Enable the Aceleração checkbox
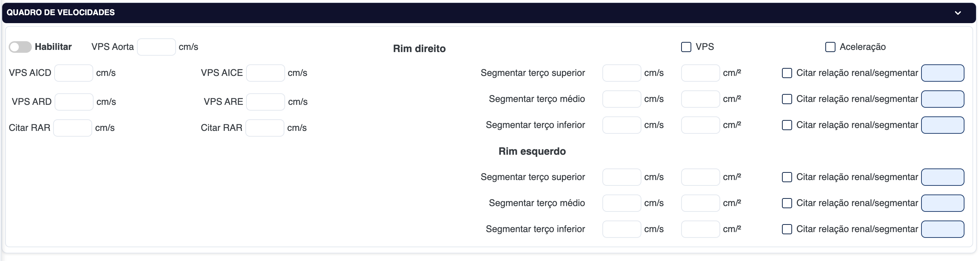 coord(830,47)
